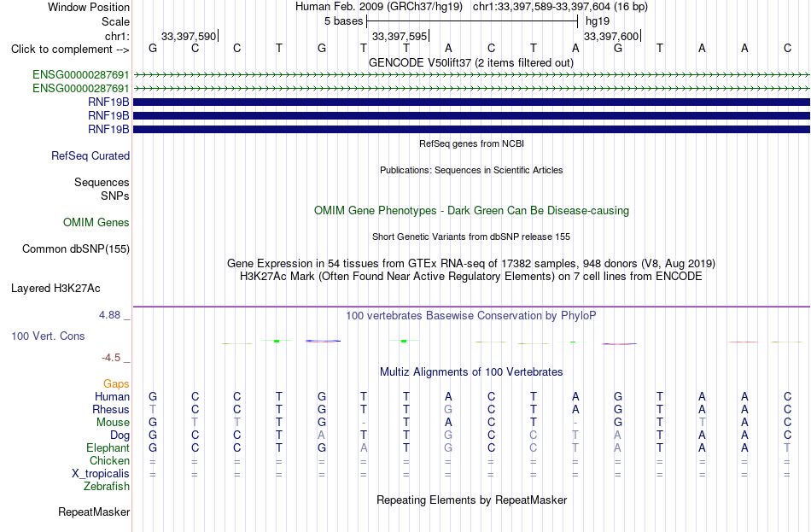
Task: Select the 'Common dbSNP(155)' track label
Action: point(76,249)
